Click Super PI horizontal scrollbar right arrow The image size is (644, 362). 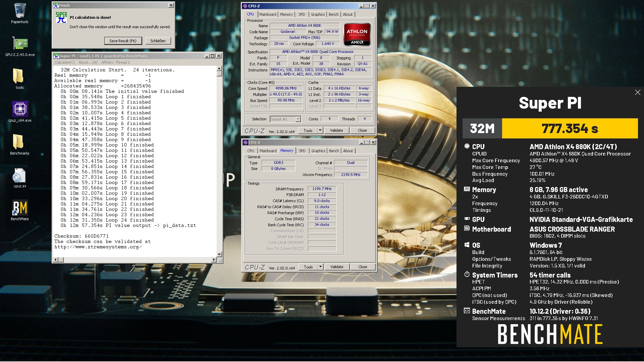[214, 259]
